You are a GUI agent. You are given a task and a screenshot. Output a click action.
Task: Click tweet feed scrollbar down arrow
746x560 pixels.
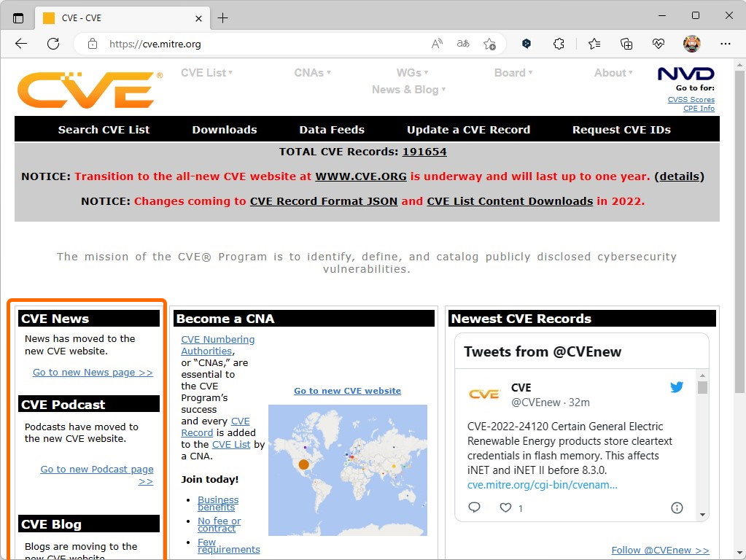coord(702,515)
